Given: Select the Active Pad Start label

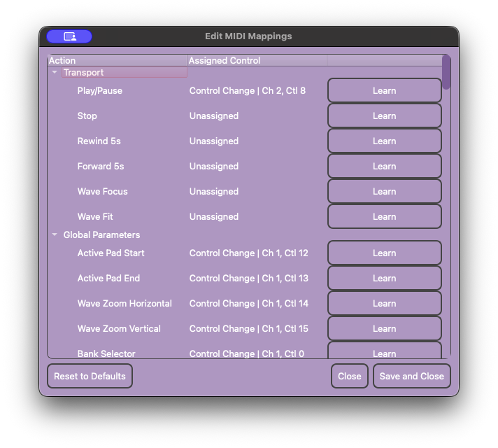Looking at the screenshot, I should tap(111, 253).
